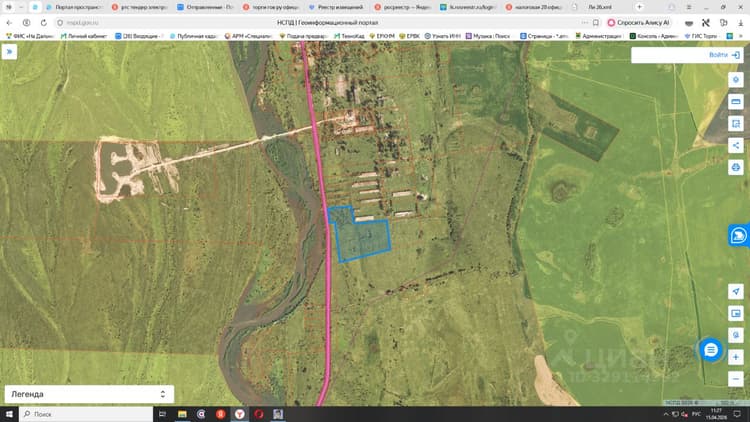Open the Личный кабинет bookmark
Viewport: 750px width, 422px height.
click(84, 36)
